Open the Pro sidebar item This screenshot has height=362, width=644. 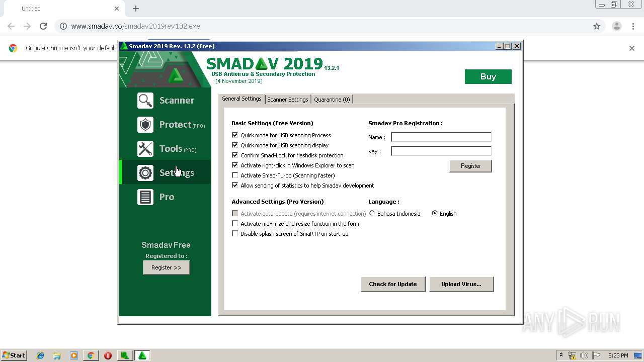click(165, 197)
